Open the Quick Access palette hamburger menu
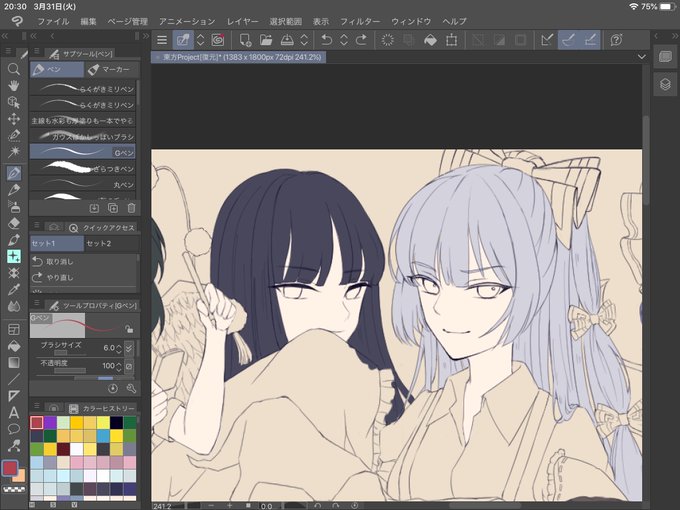 [37, 226]
